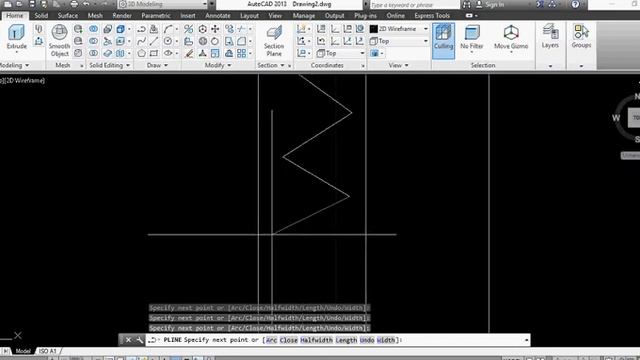Close the command line with X button

click(128, 340)
